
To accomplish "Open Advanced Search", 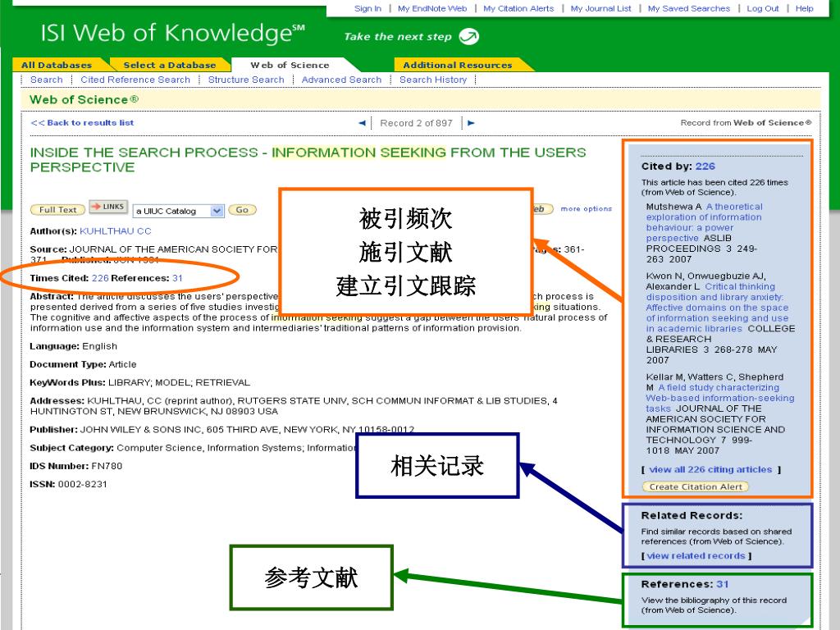I will click(342, 80).
